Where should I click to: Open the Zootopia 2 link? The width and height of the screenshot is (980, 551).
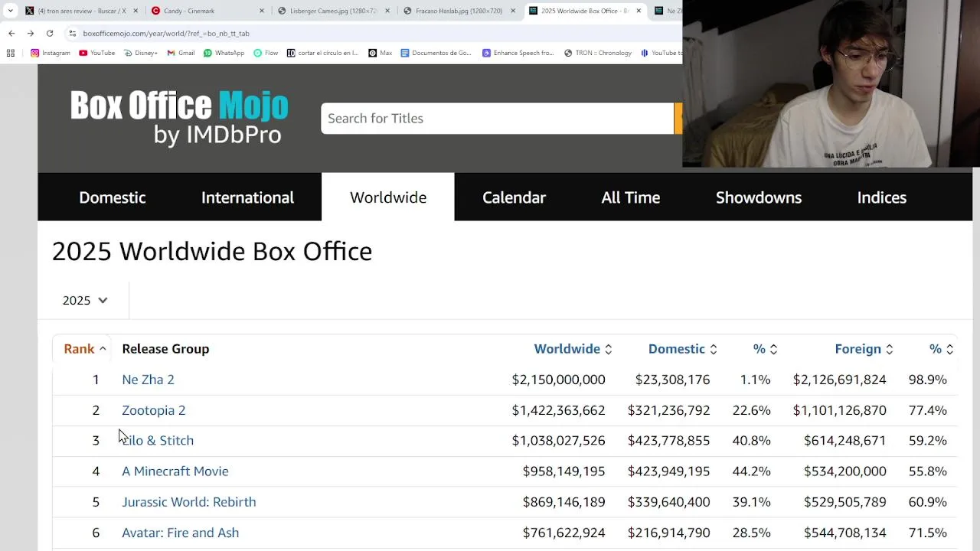click(x=153, y=410)
